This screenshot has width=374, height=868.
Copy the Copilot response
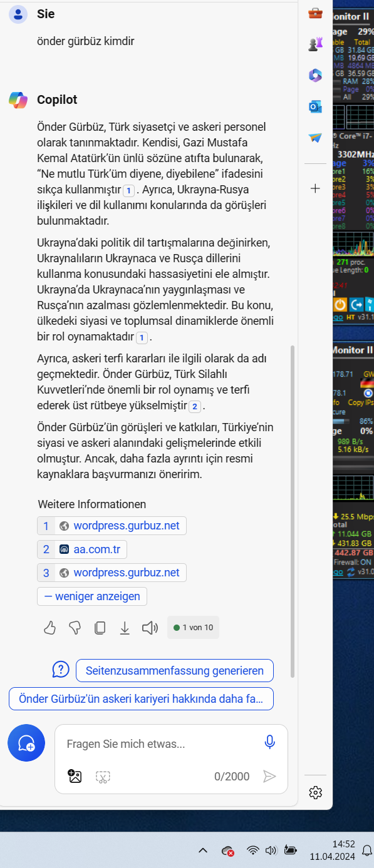pyautogui.click(x=100, y=628)
